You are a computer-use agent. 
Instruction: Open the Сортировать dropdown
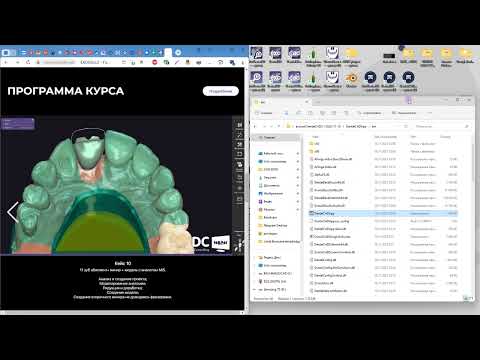tap(369, 113)
